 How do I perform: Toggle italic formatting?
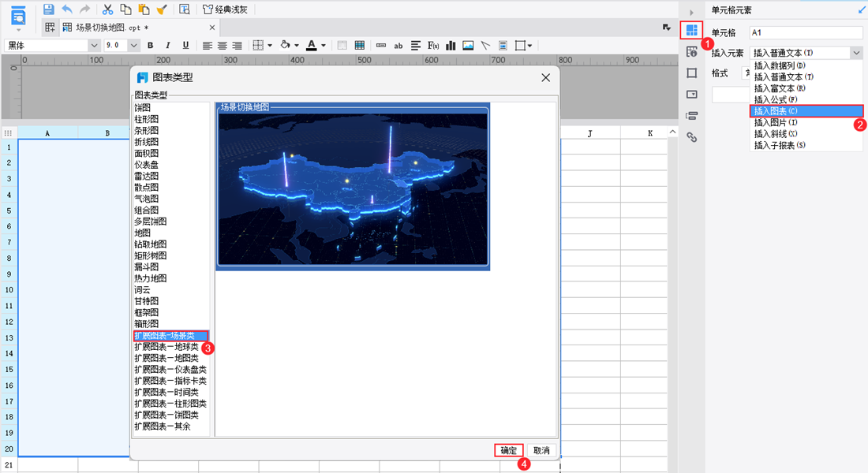[168, 46]
